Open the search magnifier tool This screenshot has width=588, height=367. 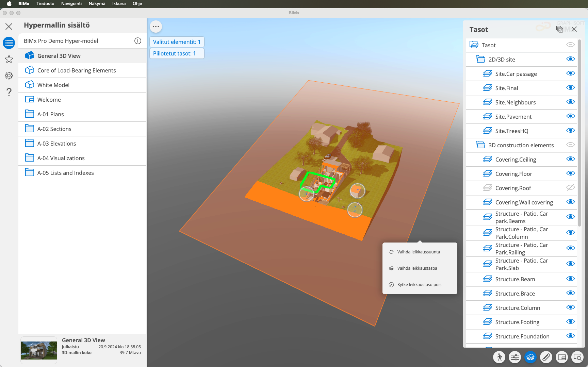[x=577, y=357]
